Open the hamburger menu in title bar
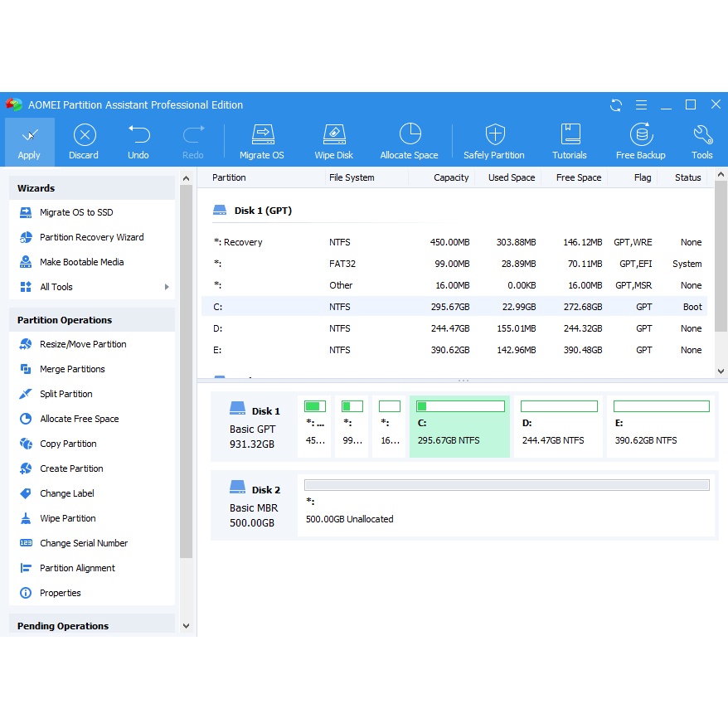Screen dimensions: 728x728 pos(641,105)
